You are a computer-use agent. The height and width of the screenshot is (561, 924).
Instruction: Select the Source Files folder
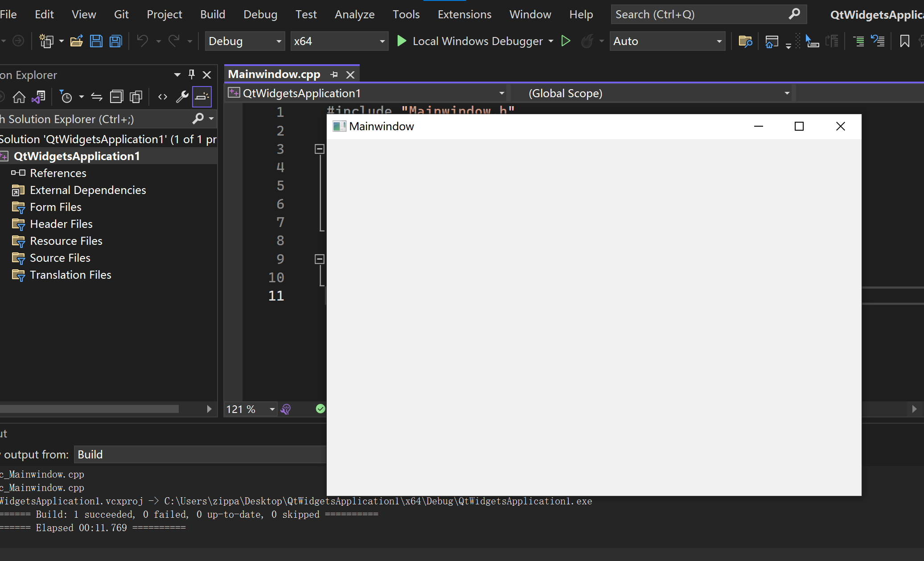60,258
